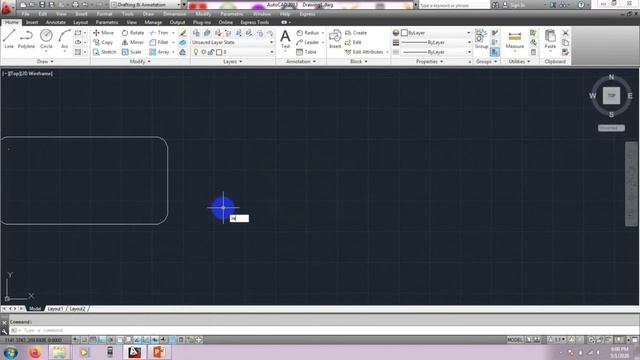The width and height of the screenshot is (640, 360).
Task: Toggle layer 0 freeze sun icon
Action: click(204, 52)
